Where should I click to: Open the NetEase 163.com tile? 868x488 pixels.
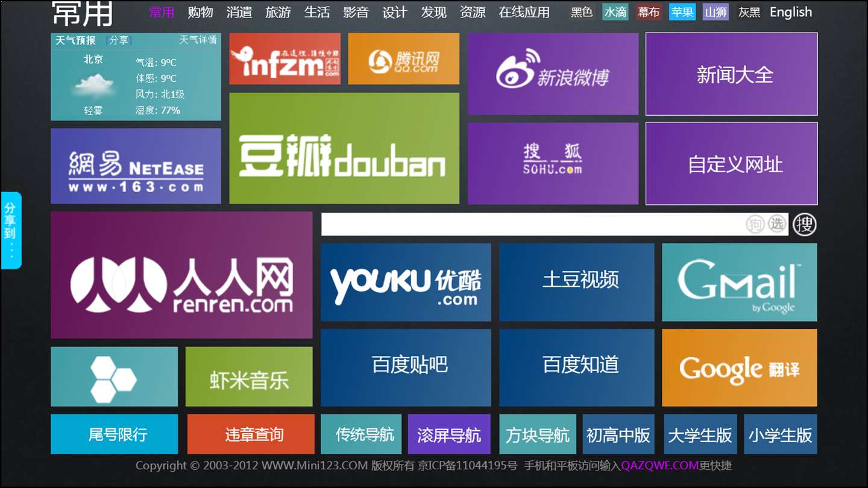(x=136, y=166)
